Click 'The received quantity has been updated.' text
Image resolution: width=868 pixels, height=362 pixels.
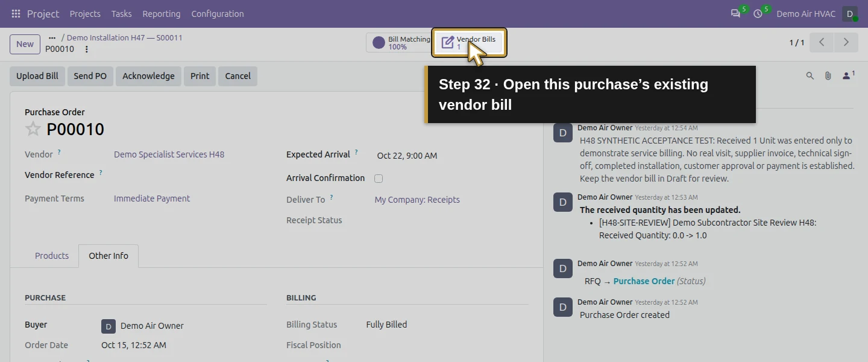(660, 210)
